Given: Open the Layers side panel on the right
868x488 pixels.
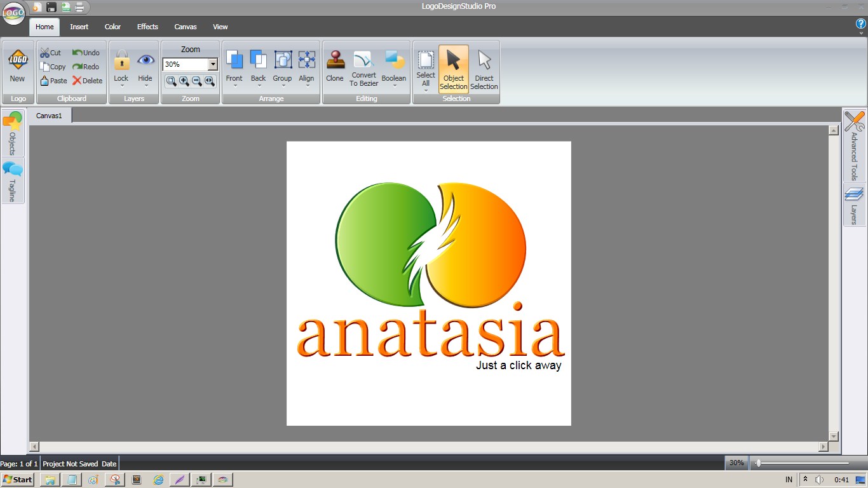Looking at the screenshot, I should pos(854,205).
